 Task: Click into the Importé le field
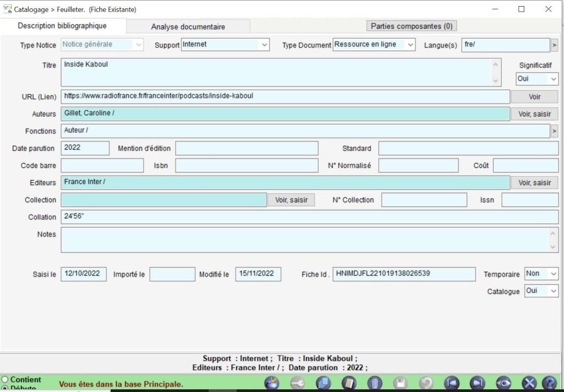tap(172, 274)
